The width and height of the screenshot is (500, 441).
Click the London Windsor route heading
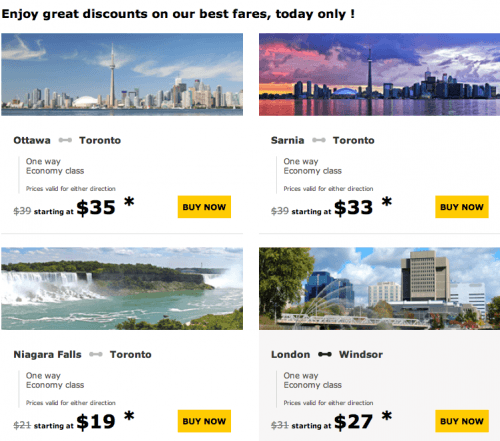tap(327, 354)
